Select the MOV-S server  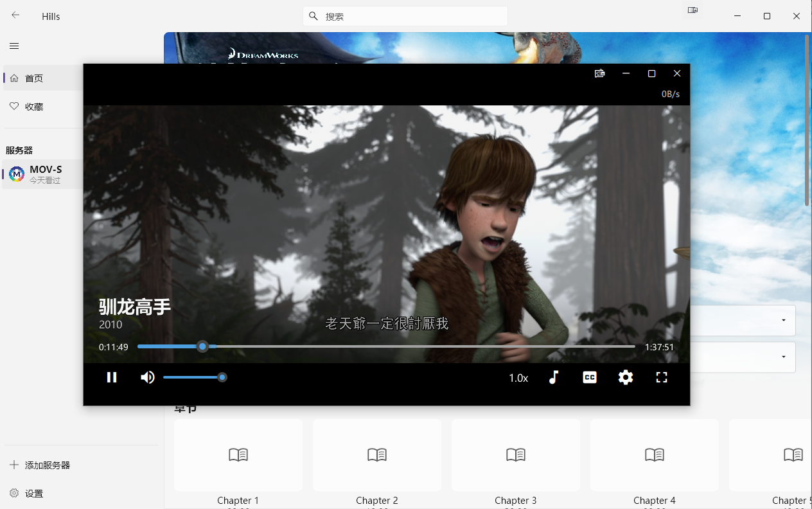[x=44, y=174]
